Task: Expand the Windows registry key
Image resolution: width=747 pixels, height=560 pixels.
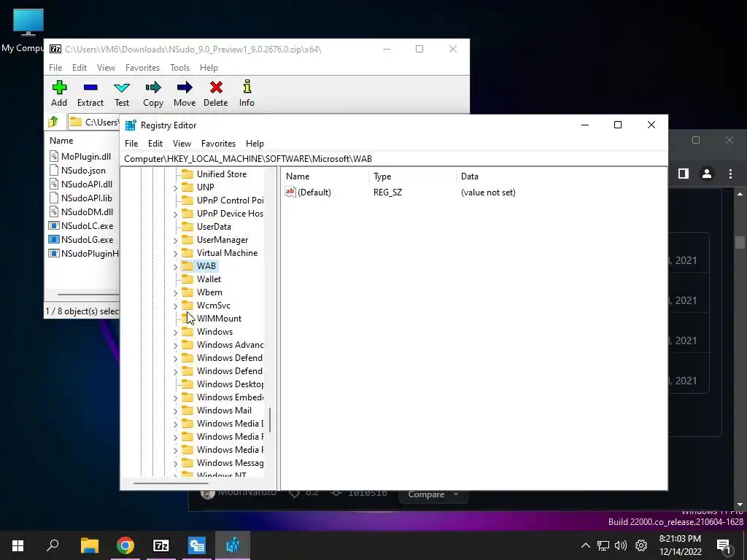Action: pos(175,332)
